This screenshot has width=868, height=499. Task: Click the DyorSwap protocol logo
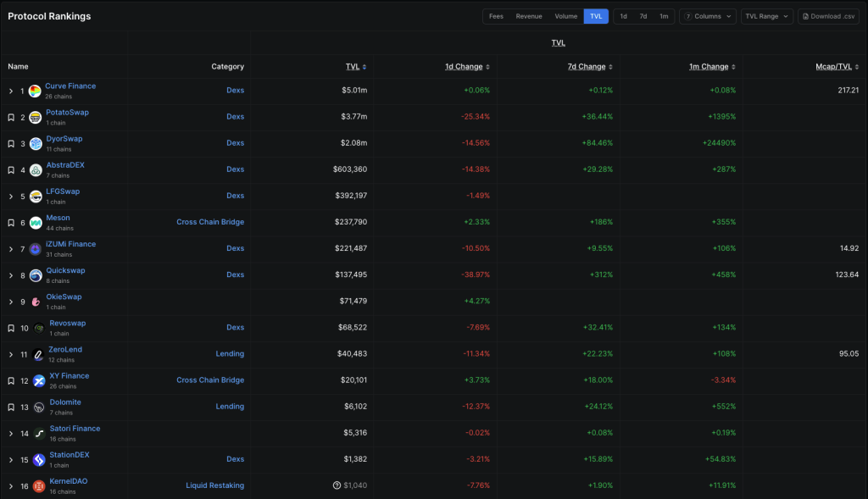(34, 142)
